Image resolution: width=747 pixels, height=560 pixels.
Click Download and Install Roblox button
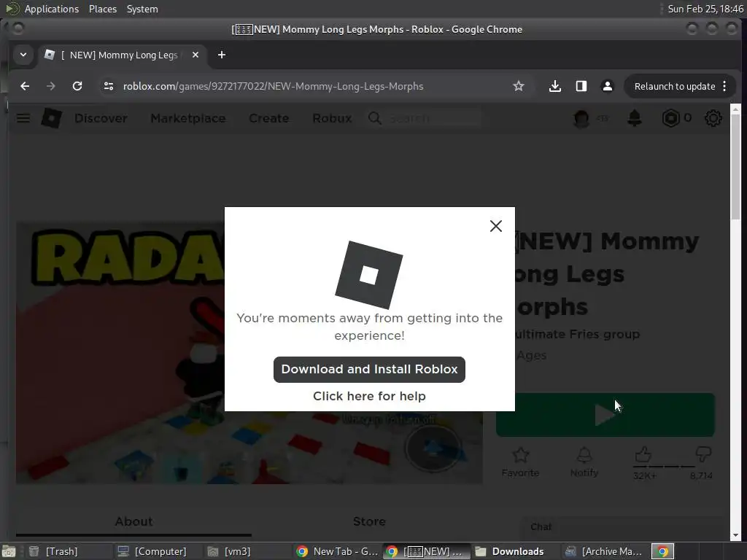coord(369,370)
